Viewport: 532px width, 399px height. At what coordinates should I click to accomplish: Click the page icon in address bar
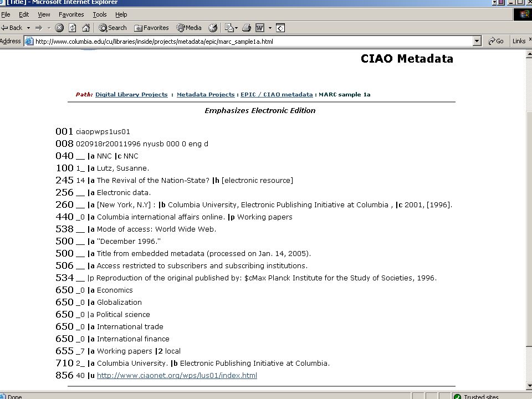click(x=29, y=42)
